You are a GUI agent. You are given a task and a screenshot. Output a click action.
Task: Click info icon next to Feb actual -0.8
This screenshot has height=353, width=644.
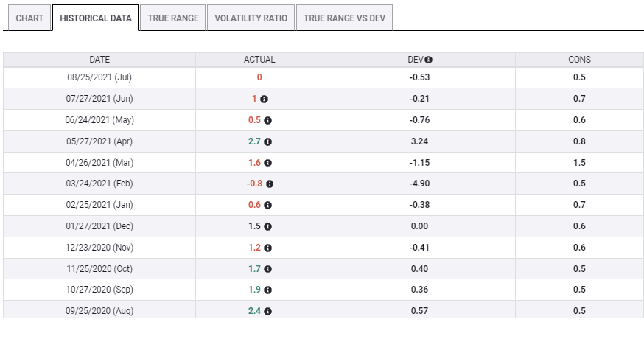(x=270, y=184)
